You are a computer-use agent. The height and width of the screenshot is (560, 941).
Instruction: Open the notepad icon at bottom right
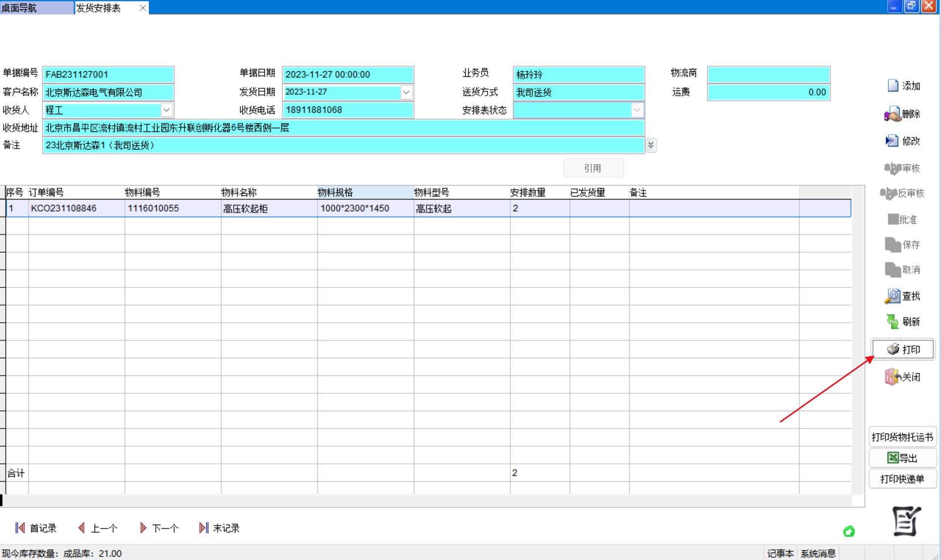(906, 521)
